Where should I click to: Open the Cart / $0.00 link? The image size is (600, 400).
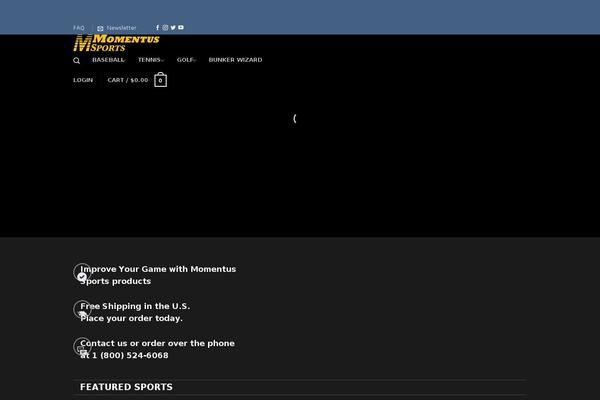click(128, 80)
